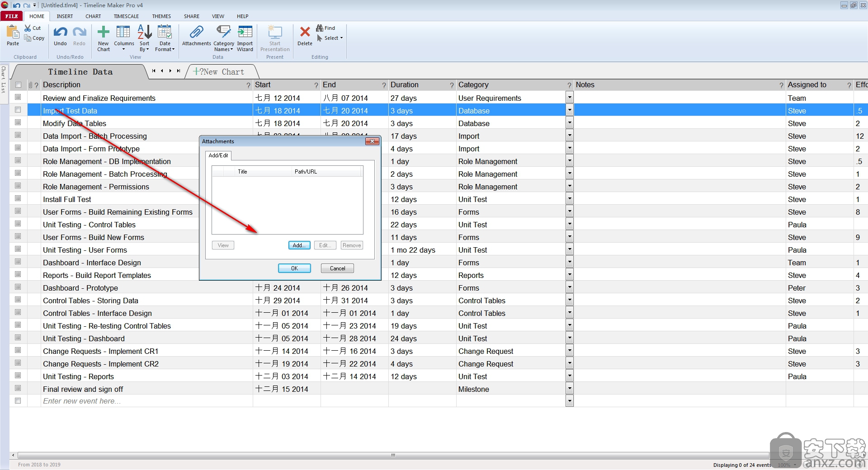Open the New Chart tab

coord(222,72)
